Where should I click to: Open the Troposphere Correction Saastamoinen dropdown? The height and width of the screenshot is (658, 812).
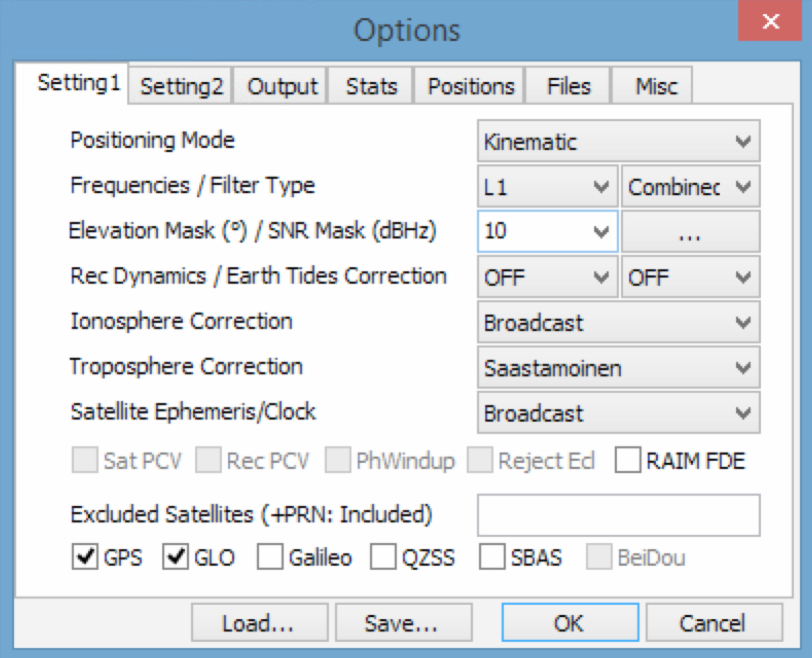pos(619,368)
